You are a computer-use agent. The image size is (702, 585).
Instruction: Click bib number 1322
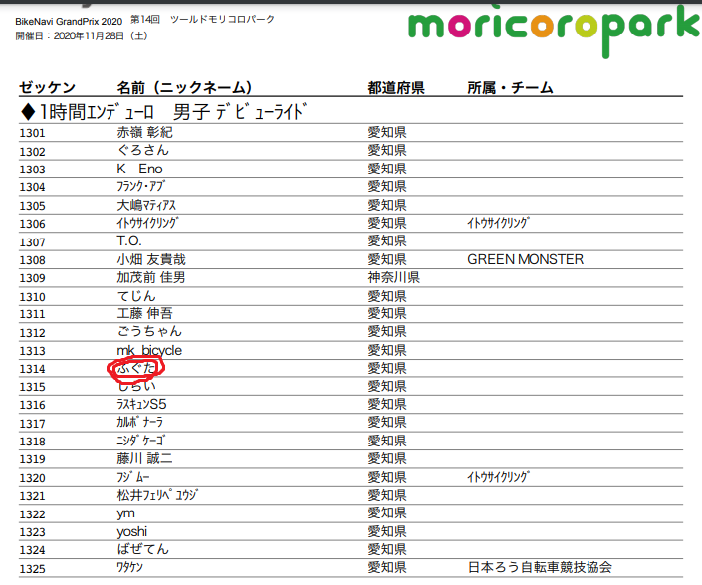(32, 514)
